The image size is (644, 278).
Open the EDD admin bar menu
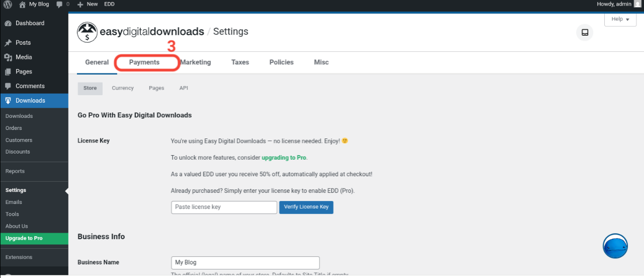(109, 4)
